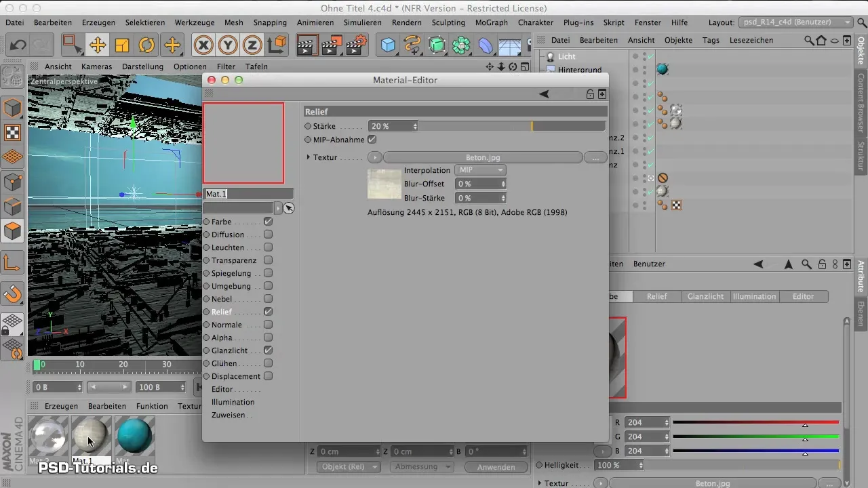The height and width of the screenshot is (488, 868).
Task: Switch to the Illumination tab in Attribute Manager
Action: 754,296
